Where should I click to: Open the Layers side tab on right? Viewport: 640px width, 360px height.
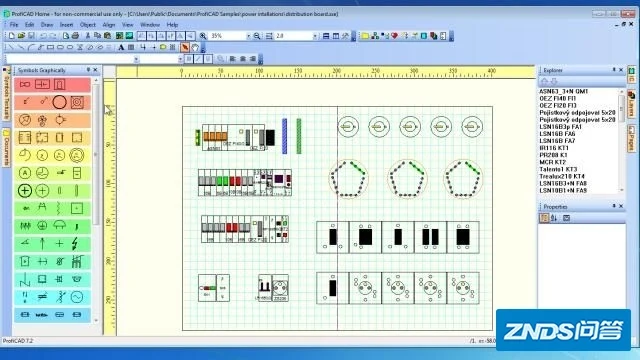coord(631,103)
